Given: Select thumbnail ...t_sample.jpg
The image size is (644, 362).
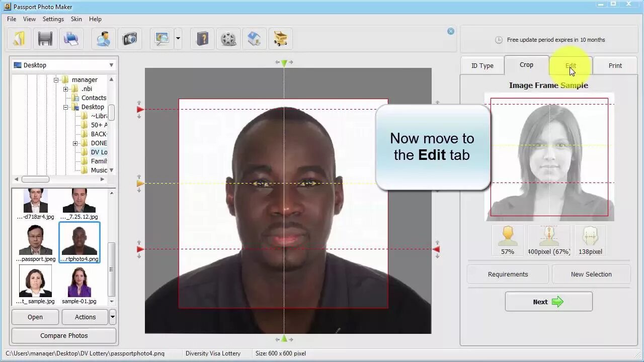Looking at the screenshot, I should tap(35, 285).
